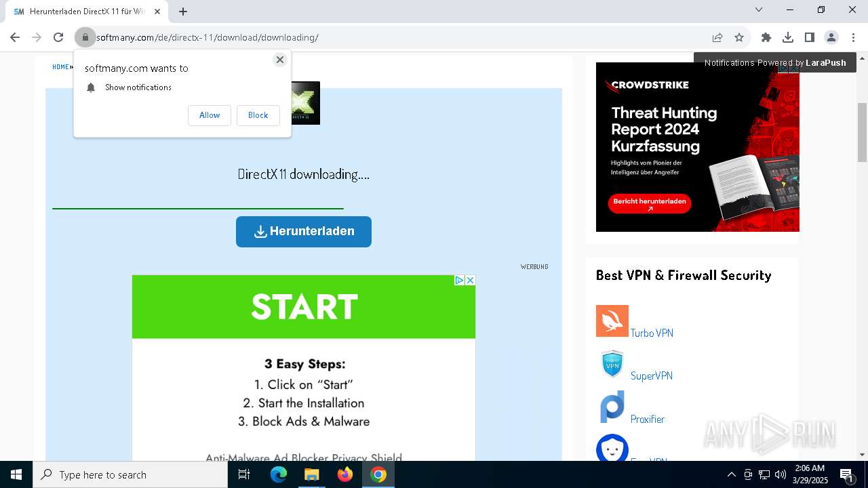Click the page vertical scrollbar thumb

862,132
